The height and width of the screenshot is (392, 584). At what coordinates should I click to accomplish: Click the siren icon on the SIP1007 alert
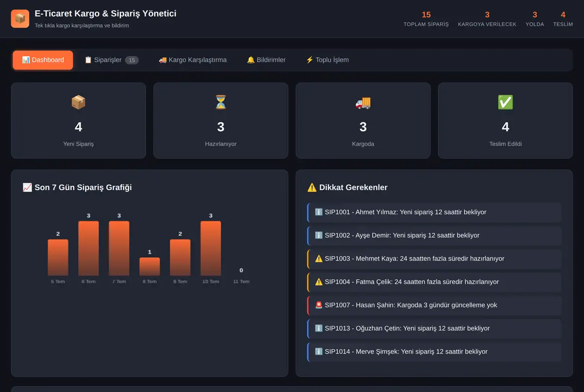tap(319, 305)
